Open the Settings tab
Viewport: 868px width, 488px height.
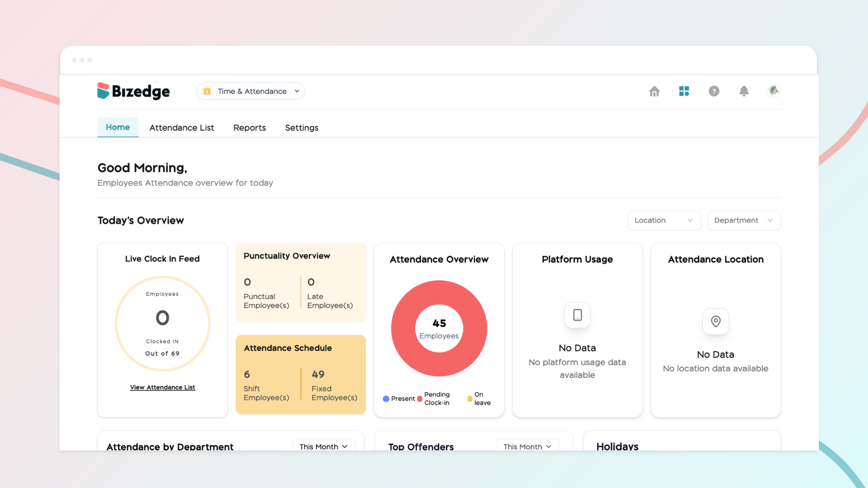[x=302, y=128]
